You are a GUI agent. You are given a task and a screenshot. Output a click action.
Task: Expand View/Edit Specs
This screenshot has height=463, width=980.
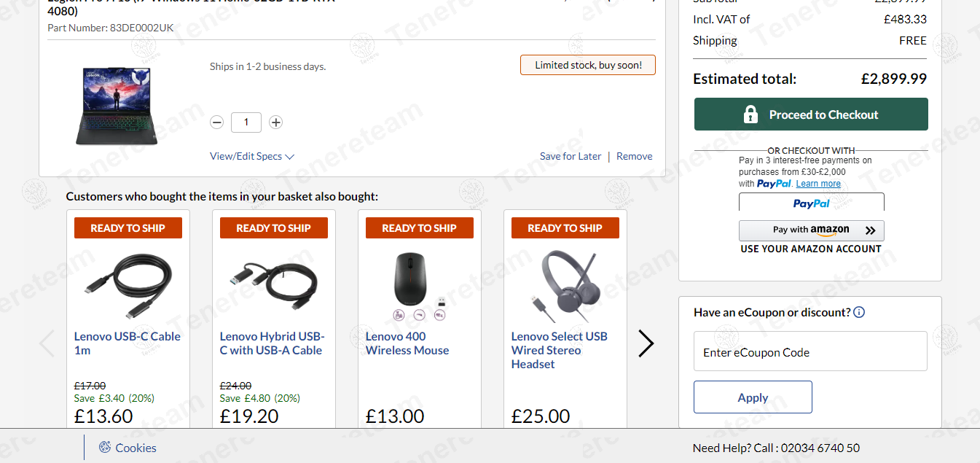252,156
